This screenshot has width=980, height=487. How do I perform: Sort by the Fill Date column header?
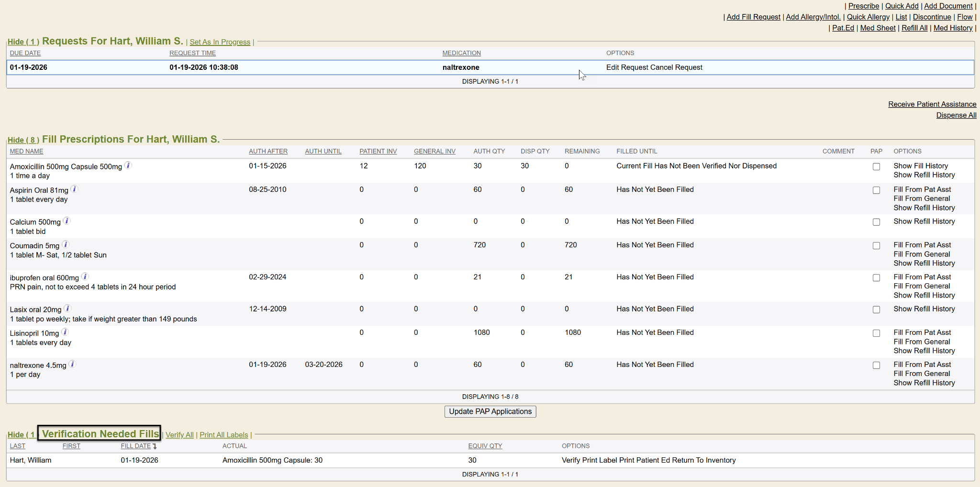[x=136, y=446]
